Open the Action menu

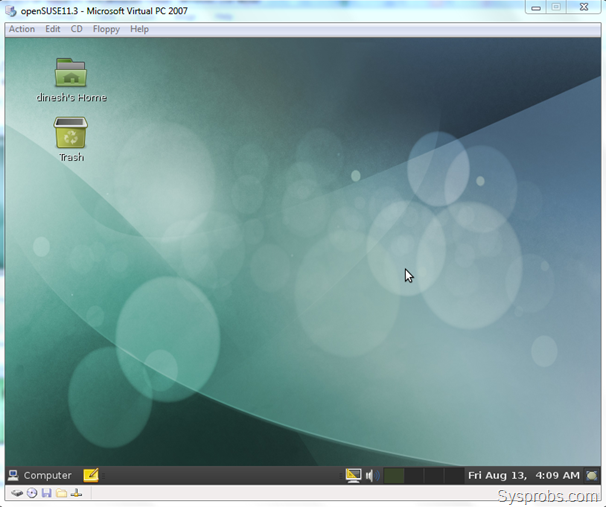point(22,29)
